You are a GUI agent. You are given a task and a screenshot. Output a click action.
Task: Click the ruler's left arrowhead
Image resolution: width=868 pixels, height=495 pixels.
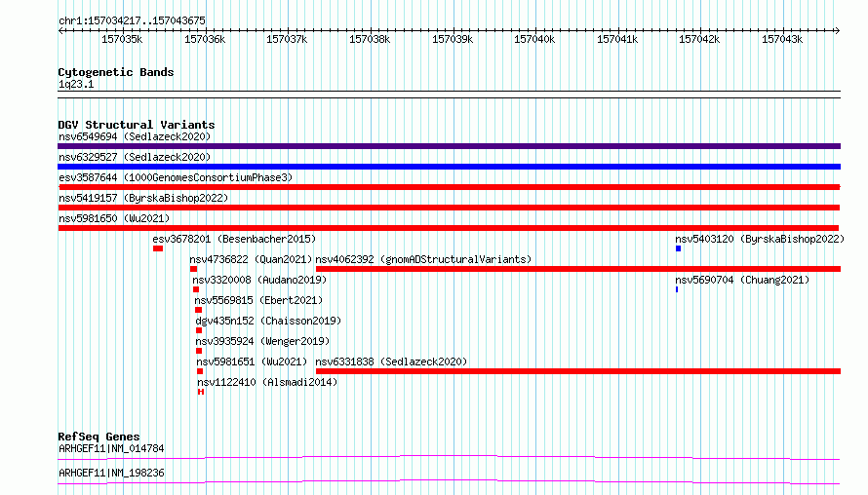point(60,31)
